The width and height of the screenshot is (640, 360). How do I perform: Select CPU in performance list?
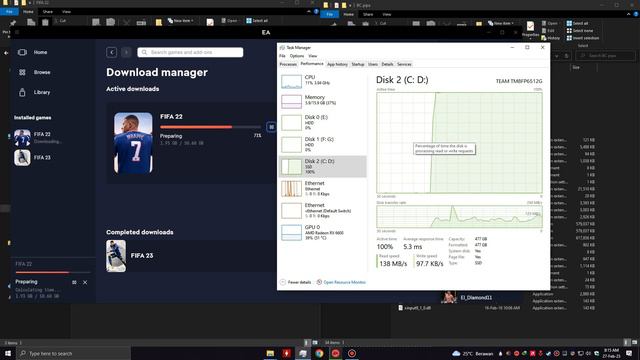coord(322,81)
